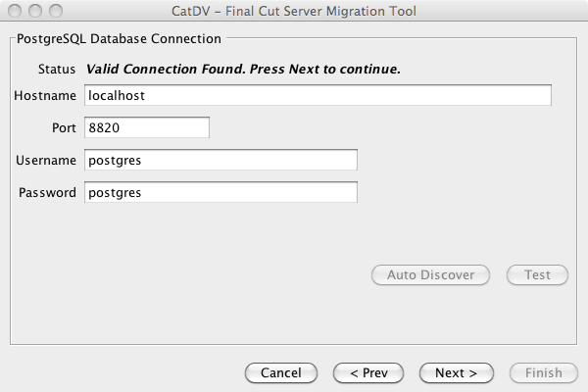
Task: Click the Port field showing 8820
Action: click(x=147, y=127)
